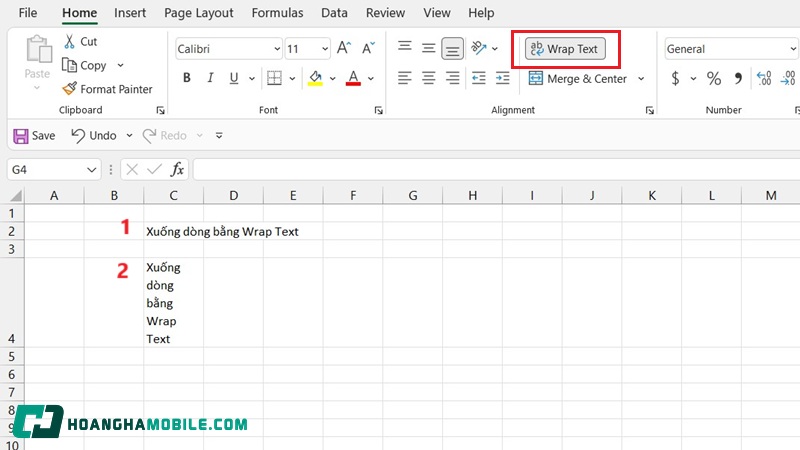Open Alignment settings dialog launcher
This screenshot has width=800, height=450.
coord(649,110)
